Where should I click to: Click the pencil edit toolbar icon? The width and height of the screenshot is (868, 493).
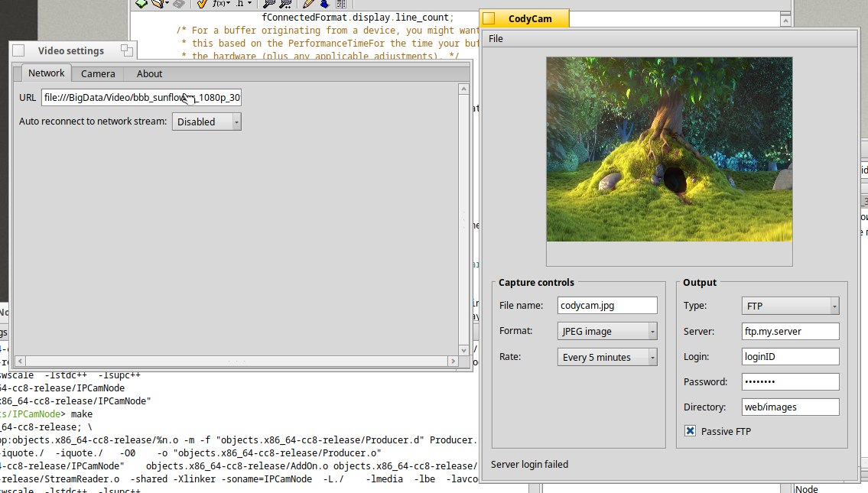pyautogui.click(x=308, y=3)
